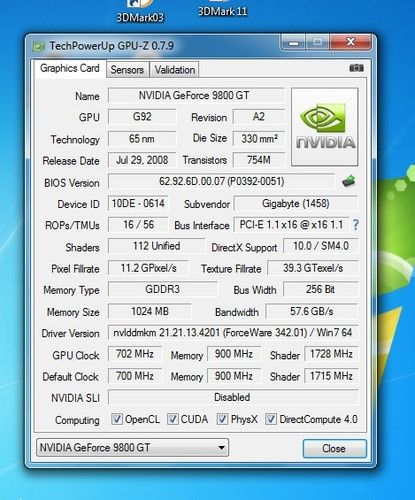Toggle the CUDA checkbox
415x500 pixels.
coord(172,419)
